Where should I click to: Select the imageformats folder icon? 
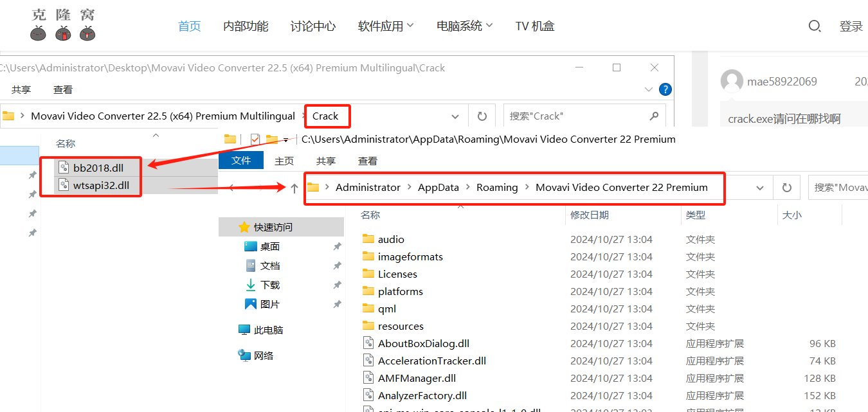368,256
